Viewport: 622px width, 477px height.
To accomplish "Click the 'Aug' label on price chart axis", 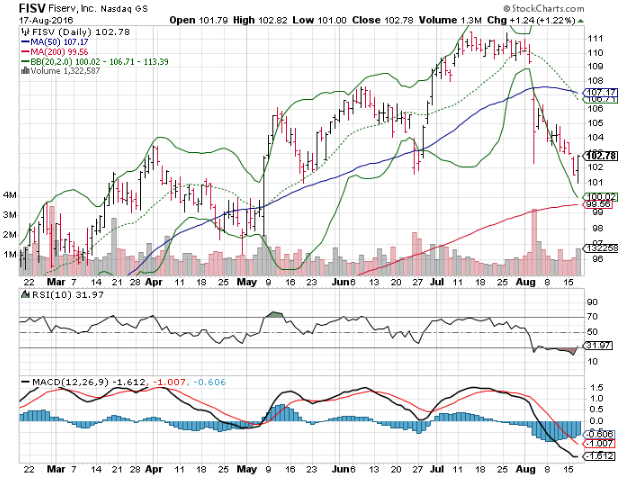I will 526,282.
